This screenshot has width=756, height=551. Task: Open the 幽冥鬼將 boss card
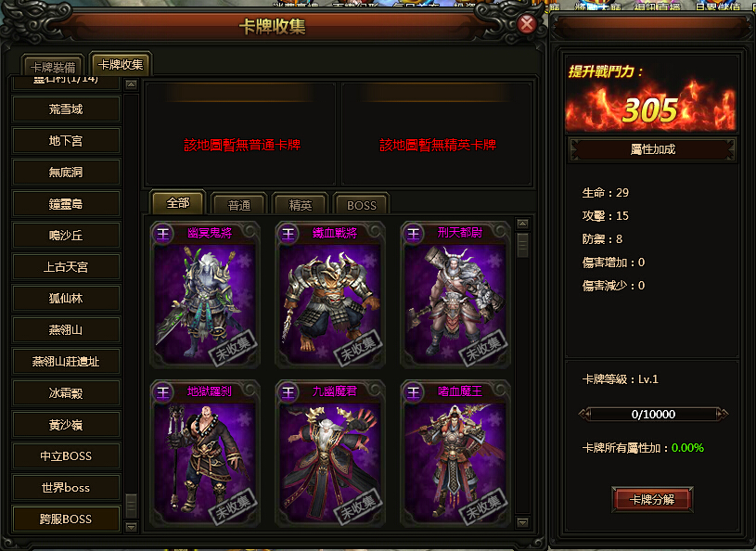click(205, 295)
